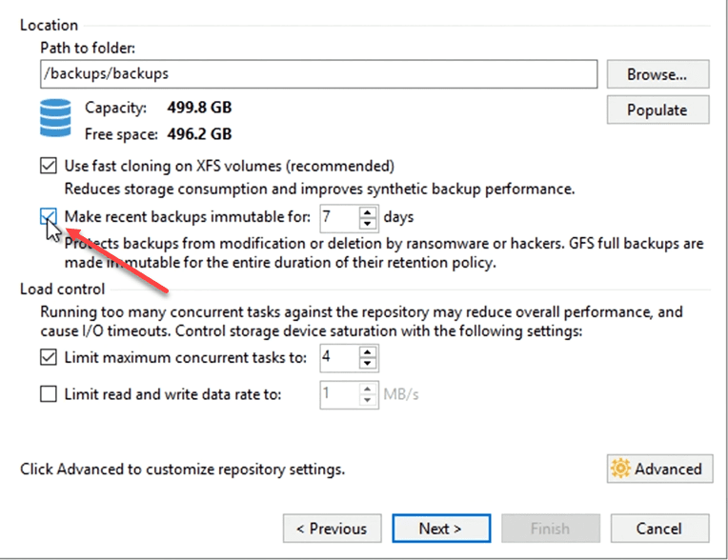Screen dimensions: 728x560
Task: Select the immutable days number field
Action: click(337, 217)
